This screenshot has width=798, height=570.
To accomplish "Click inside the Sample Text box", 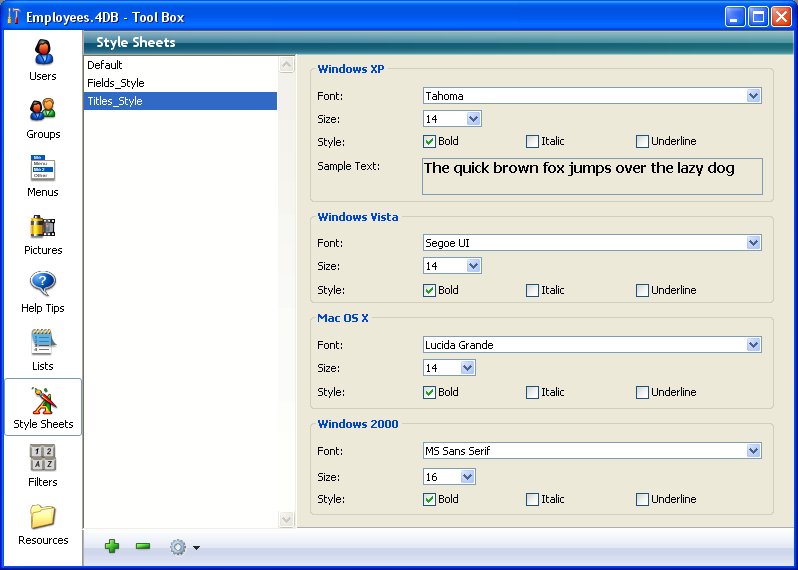I will (x=592, y=176).
